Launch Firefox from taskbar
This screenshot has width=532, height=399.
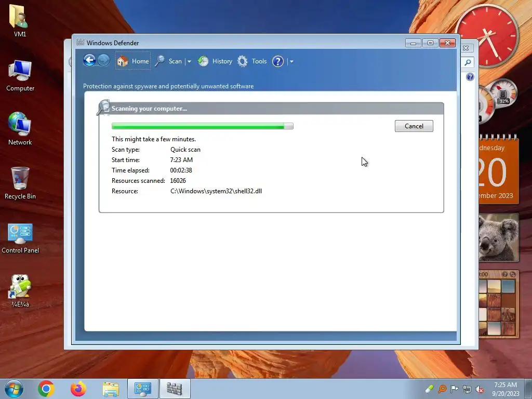[x=78, y=389]
